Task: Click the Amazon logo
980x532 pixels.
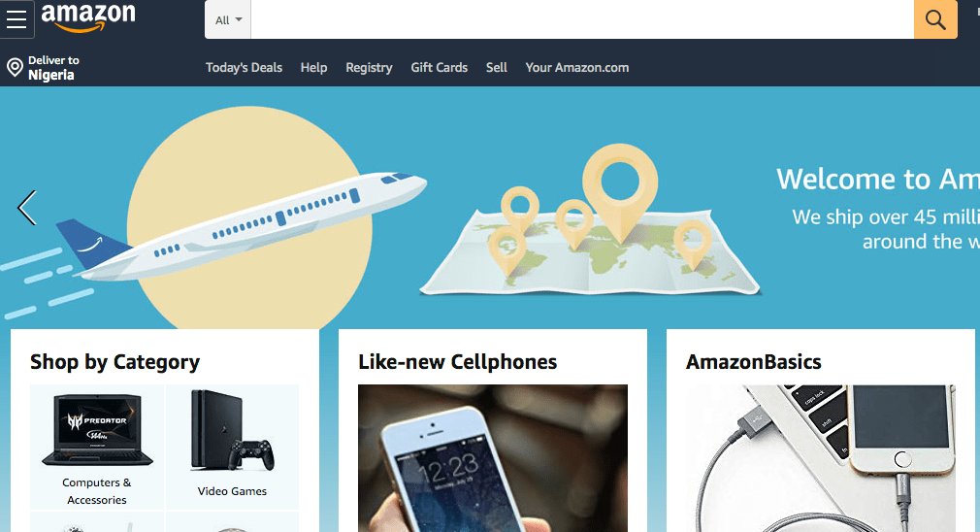Action: [88, 17]
